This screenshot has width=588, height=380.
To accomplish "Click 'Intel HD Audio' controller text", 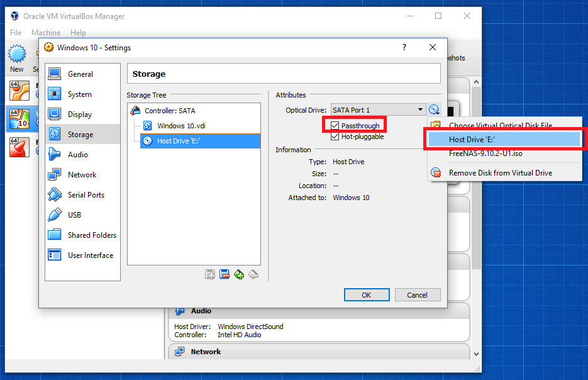I will pos(239,335).
